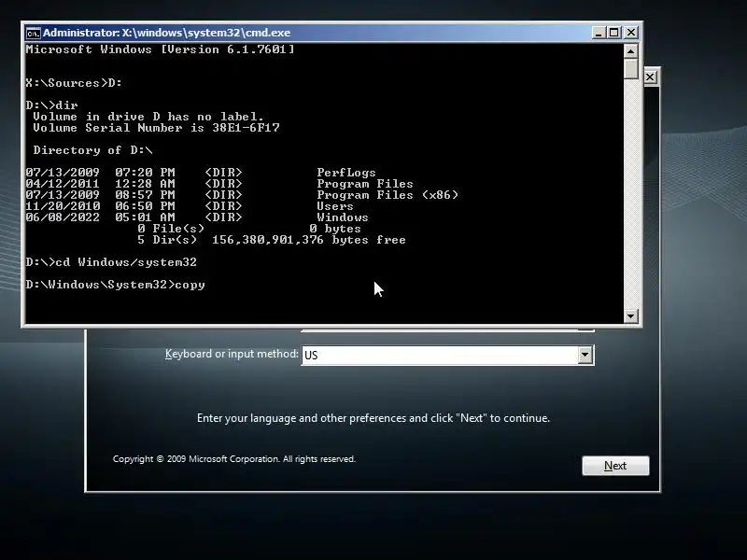Open the Keyboard or input method dropdown
The height and width of the screenshot is (560, 747).
(x=585, y=355)
